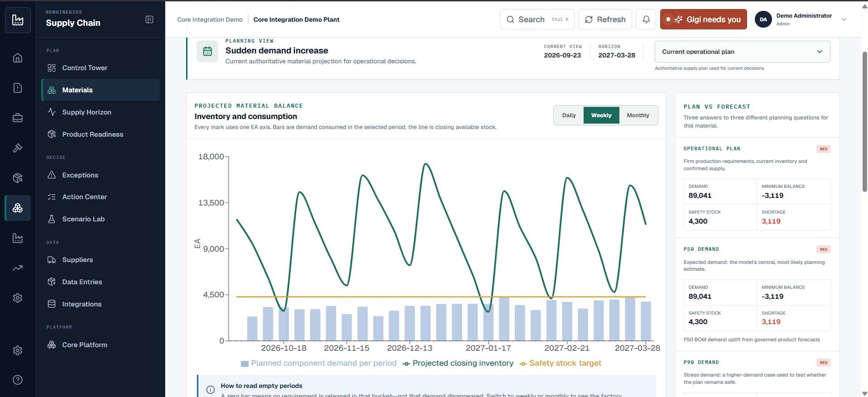
Task: Open the home icon in left rail
Action: point(18,58)
